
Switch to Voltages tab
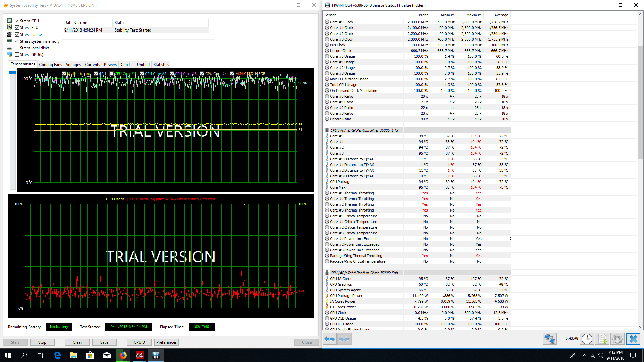pos(73,64)
